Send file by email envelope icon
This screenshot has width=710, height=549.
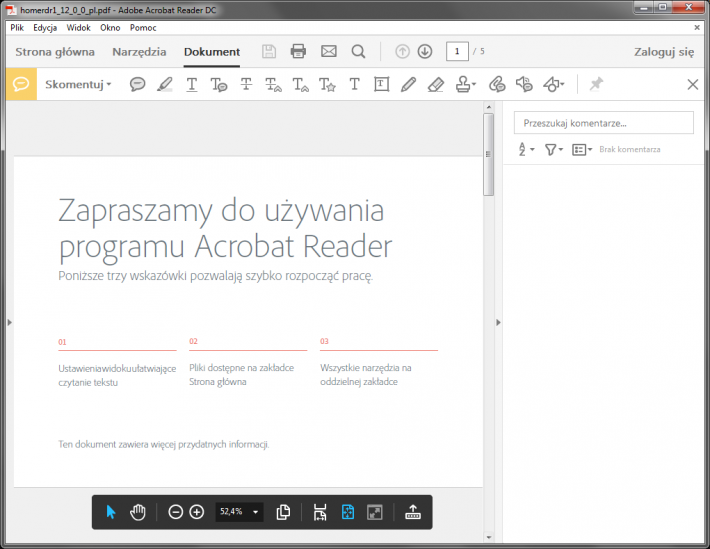[329, 51]
